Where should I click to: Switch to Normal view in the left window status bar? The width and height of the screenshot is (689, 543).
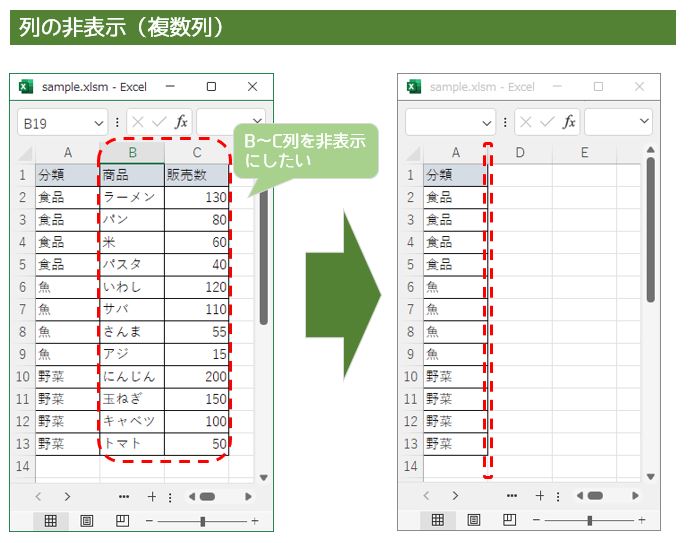coord(51,521)
